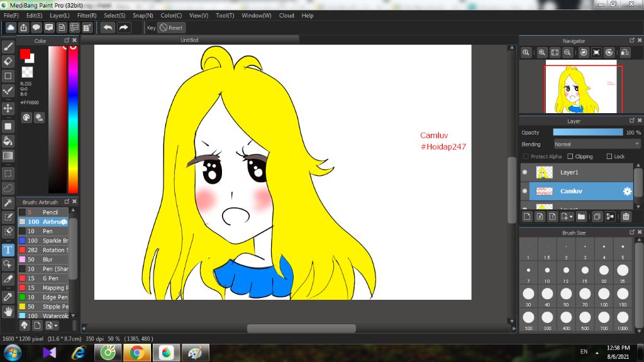Open the Layer menu

point(60,16)
